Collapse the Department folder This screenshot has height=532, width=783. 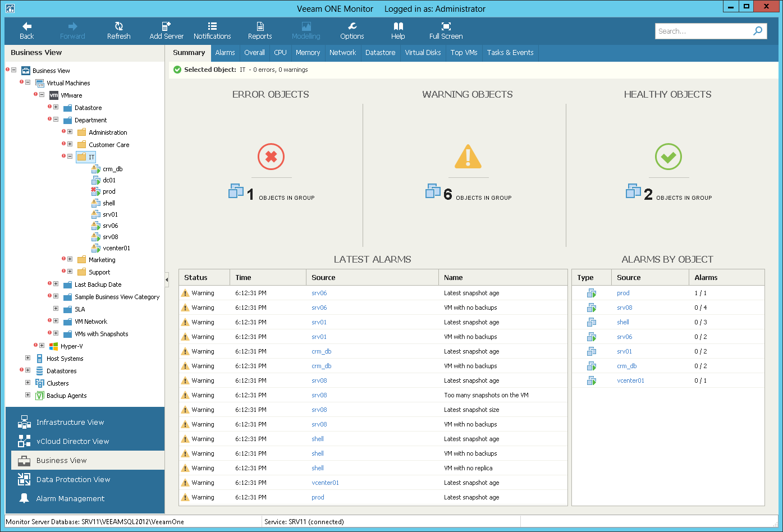56,120
